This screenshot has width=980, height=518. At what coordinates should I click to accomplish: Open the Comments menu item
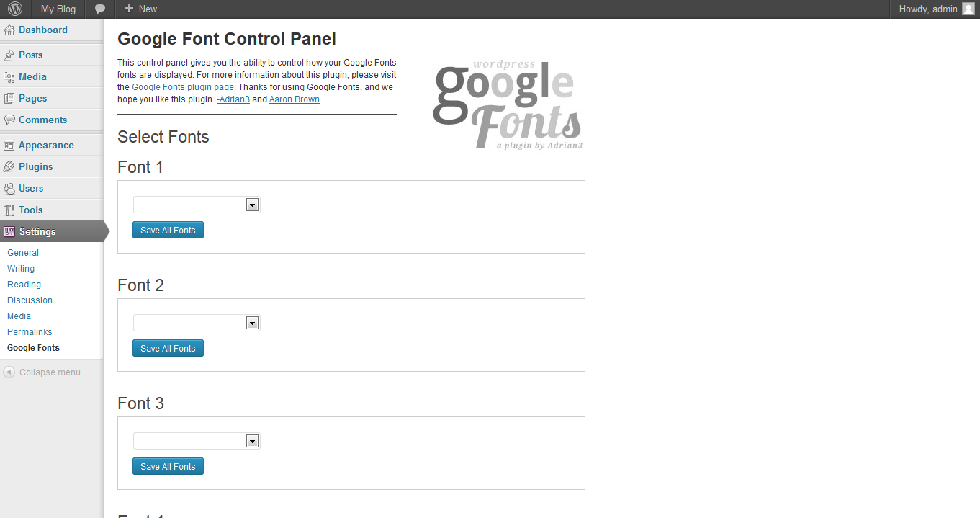[42, 120]
